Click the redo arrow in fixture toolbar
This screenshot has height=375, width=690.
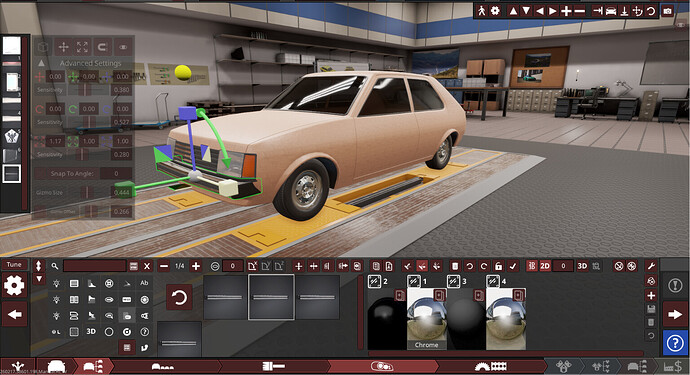(x=484, y=266)
